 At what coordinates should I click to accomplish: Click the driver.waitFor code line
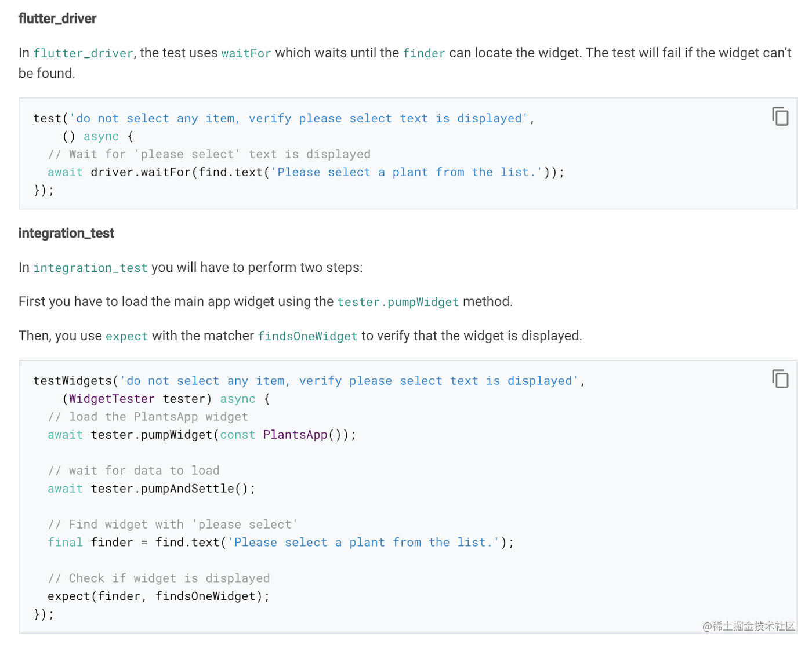point(306,172)
